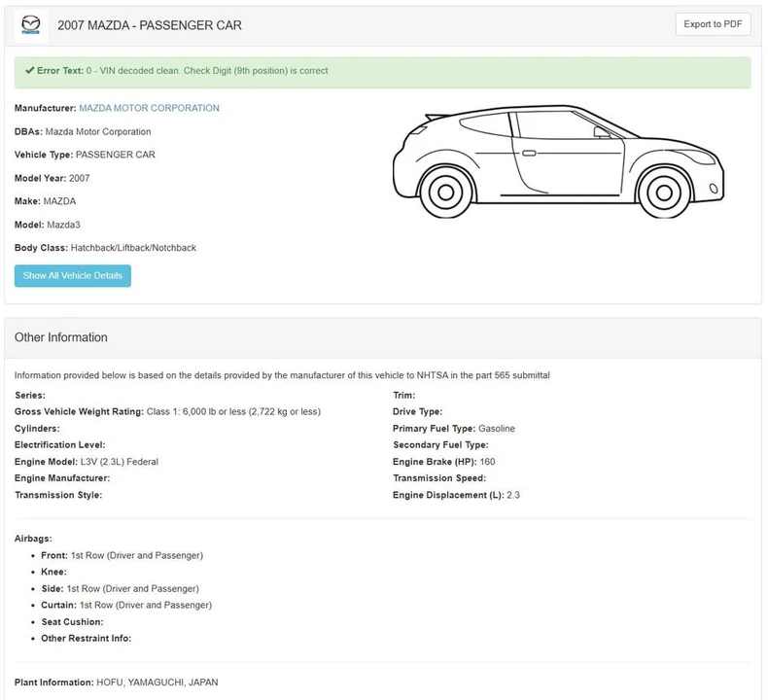Viewport: 768px width, 700px height.
Task: Click Engine Displacement (L) value '2.3'
Action: (x=513, y=495)
